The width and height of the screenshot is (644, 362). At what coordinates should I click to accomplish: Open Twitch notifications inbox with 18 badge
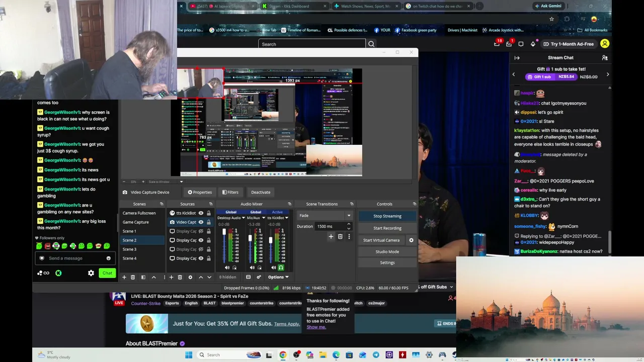point(497,44)
